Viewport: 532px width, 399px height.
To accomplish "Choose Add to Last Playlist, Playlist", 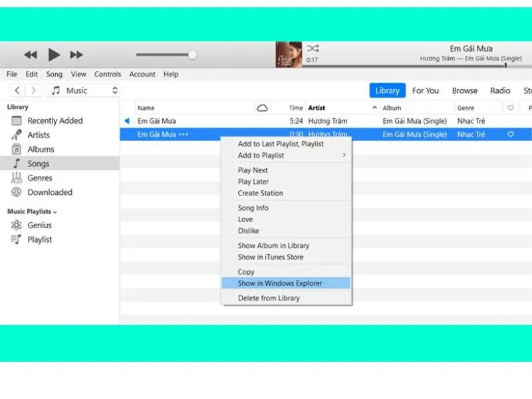I will click(x=281, y=144).
